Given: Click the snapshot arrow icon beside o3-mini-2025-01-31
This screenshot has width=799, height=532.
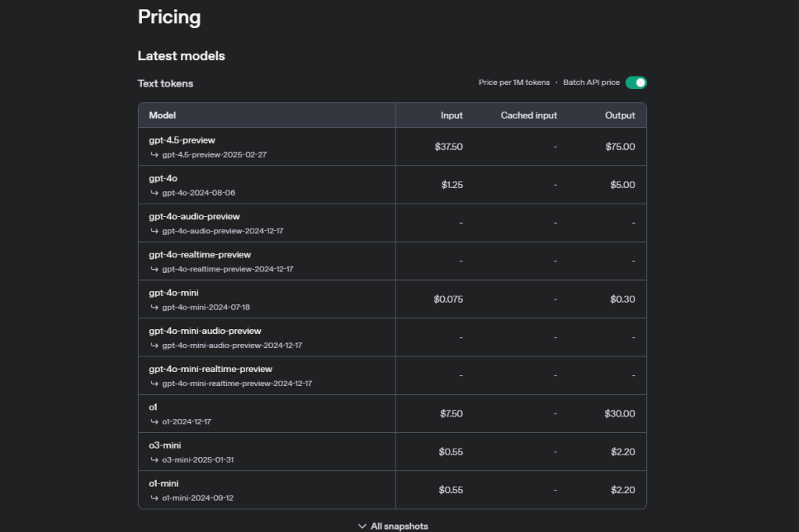Looking at the screenshot, I should point(154,460).
